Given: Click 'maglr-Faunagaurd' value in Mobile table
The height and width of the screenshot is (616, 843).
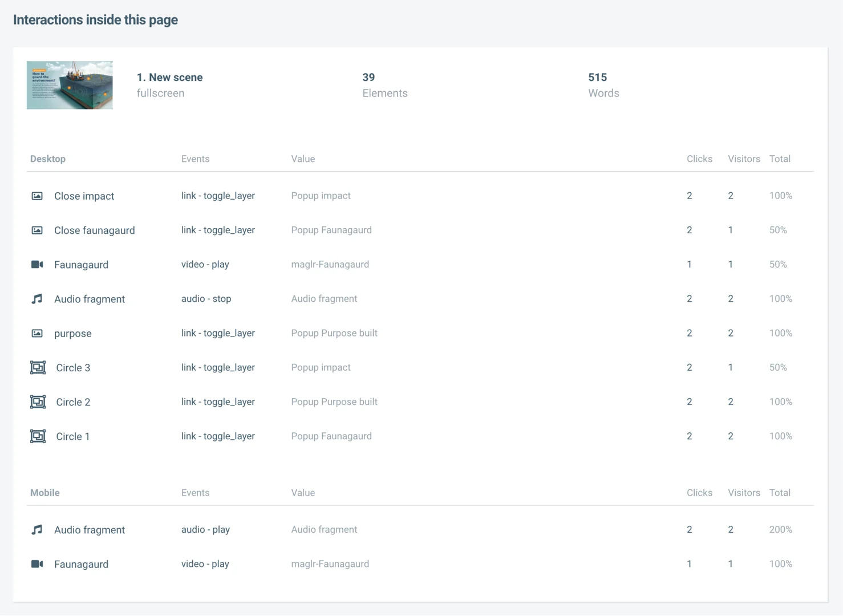Looking at the screenshot, I should (x=330, y=564).
